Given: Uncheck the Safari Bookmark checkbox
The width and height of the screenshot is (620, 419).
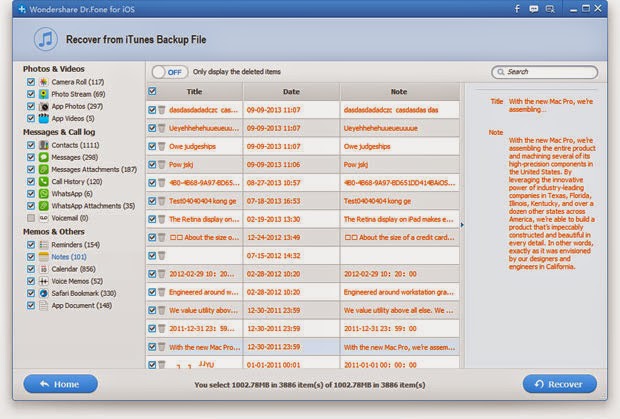Looking at the screenshot, I should (x=30, y=293).
